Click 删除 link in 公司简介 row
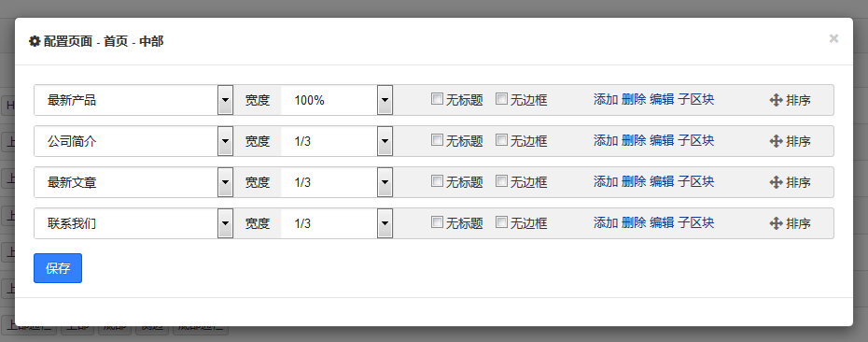Image resolution: width=868 pixels, height=342 pixels. point(634,141)
